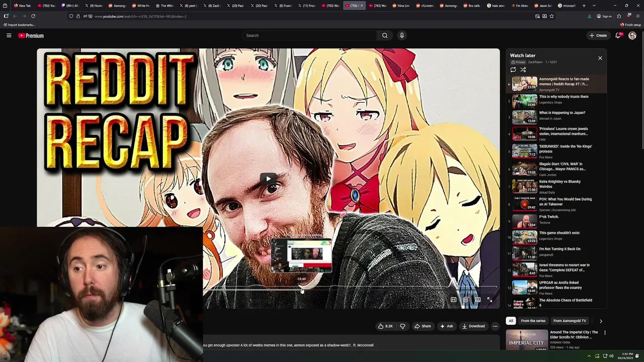
Task: Open 'Priceless' Louvre crown jewels video
Action: pos(557,134)
